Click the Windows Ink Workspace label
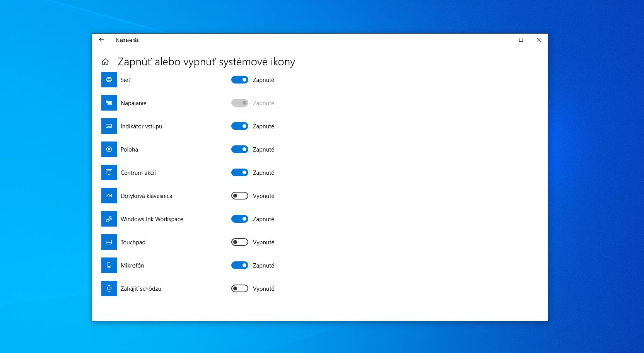The height and width of the screenshot is (353, 644). click(152, 219)
